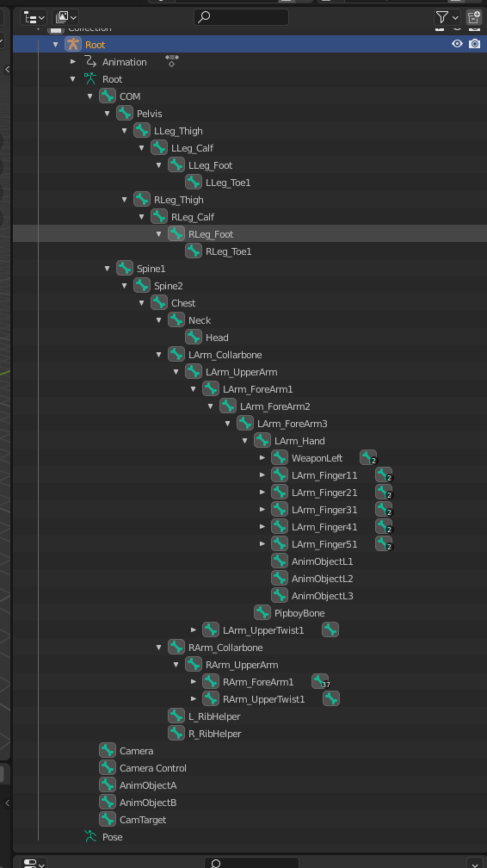This screenshot has width=487, height=868.
Task: Click the outliner search field
Action: pos(241,17)
